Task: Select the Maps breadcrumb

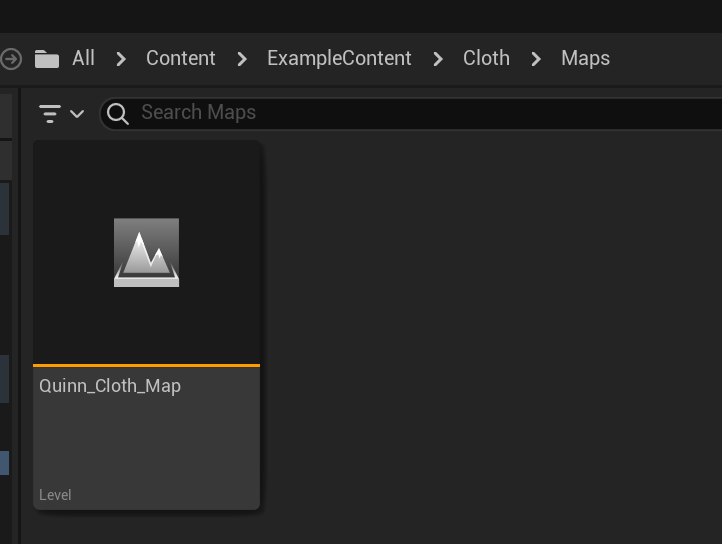Action: pyautogui.click(x=585, y=58)
